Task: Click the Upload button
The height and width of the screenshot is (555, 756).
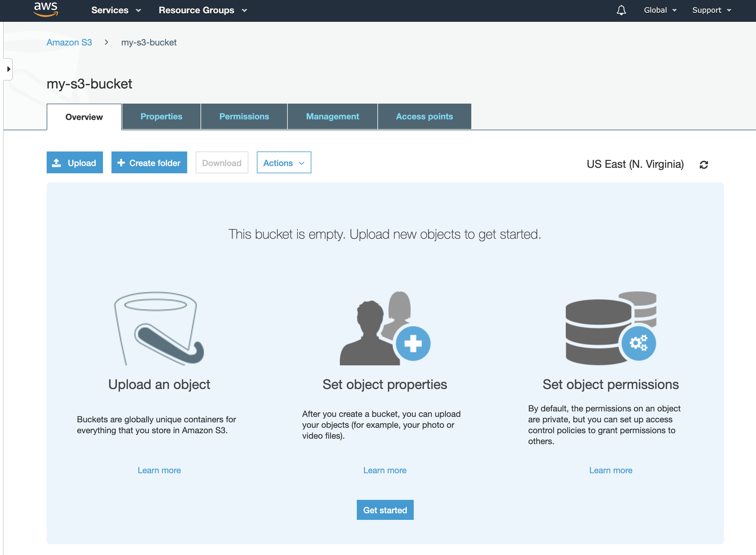Action: point(75,163)
